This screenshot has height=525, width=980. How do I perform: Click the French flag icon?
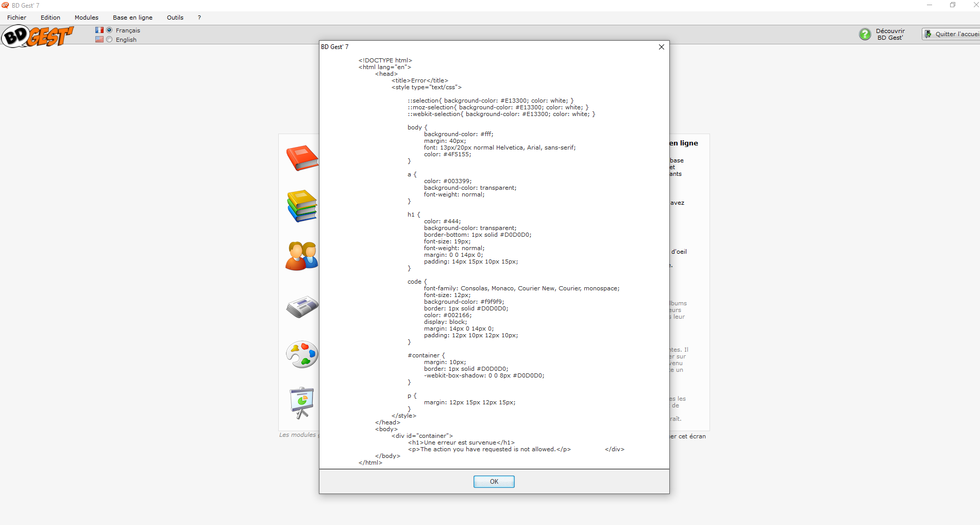click(99, 30)
